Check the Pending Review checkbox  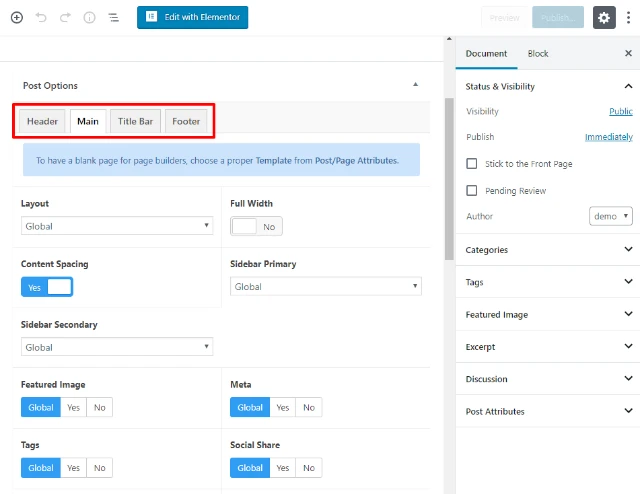[x=472, y=190]
